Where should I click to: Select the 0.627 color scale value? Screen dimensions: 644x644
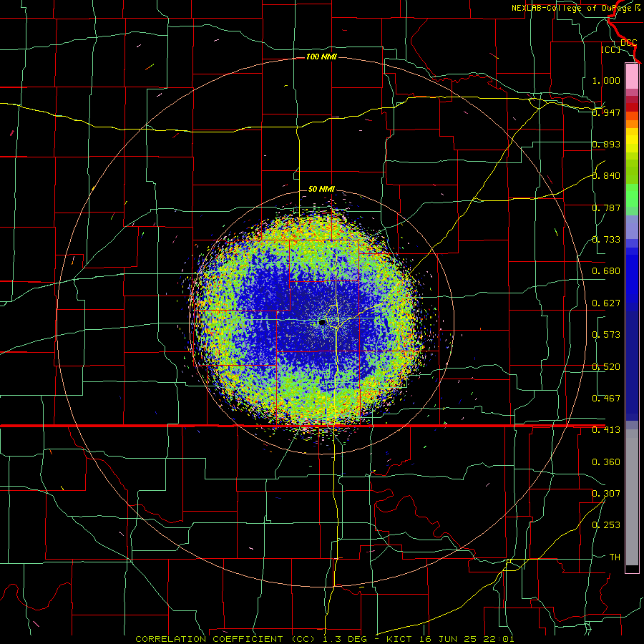pyautogui.click(x=606, y=303)
